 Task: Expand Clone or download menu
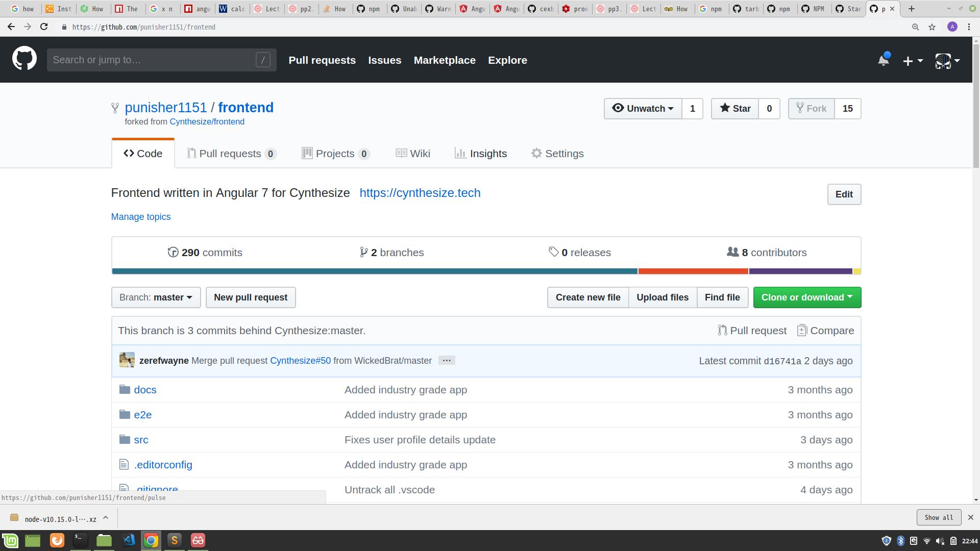coord(807,297)
